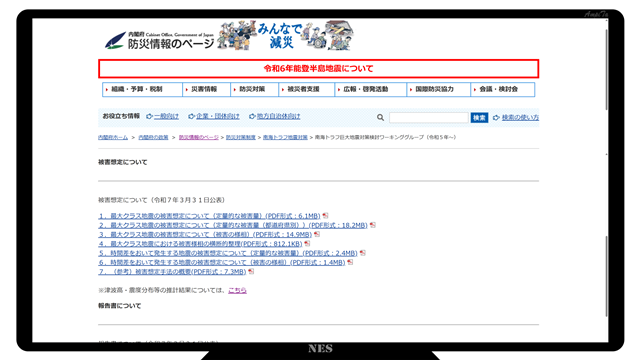Go to 内閣府ホーム breadcrumb link
The width and height of the screenshot is (640, 360).
click(113, 138)
